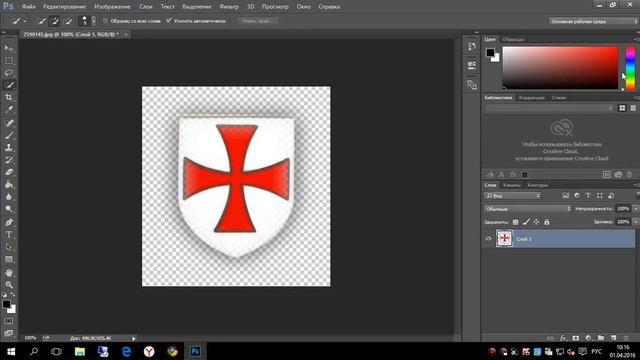Change screen mode icon at toolbox bottom

point(9,333)
